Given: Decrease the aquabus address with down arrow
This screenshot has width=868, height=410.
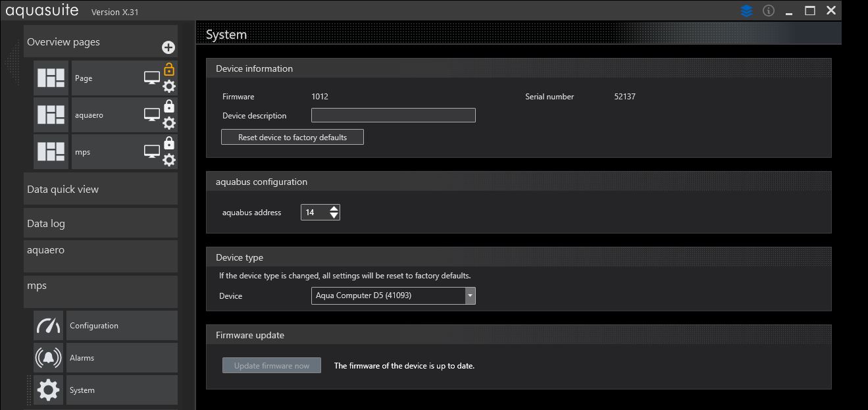Looking at the screenshot, I should coord(334,216).
